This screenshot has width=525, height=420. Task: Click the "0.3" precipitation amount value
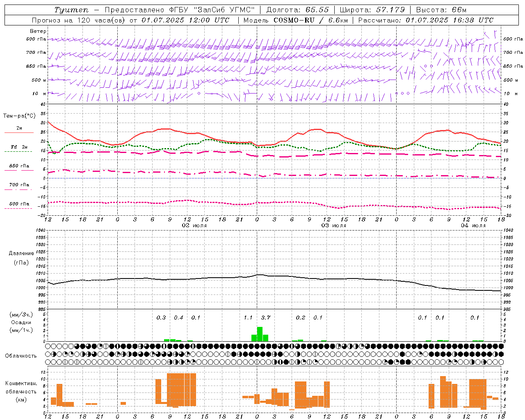coord(161,317)
